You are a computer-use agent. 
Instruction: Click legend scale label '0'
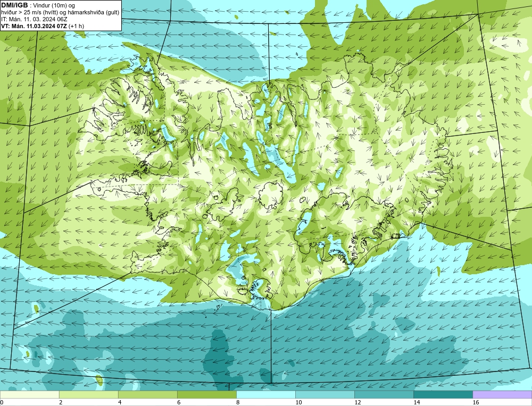tap(2, 402)
